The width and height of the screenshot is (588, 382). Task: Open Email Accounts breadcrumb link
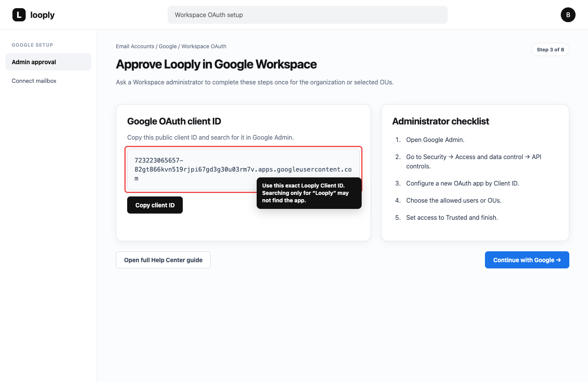pyautogui.click(x=135, y=46)
